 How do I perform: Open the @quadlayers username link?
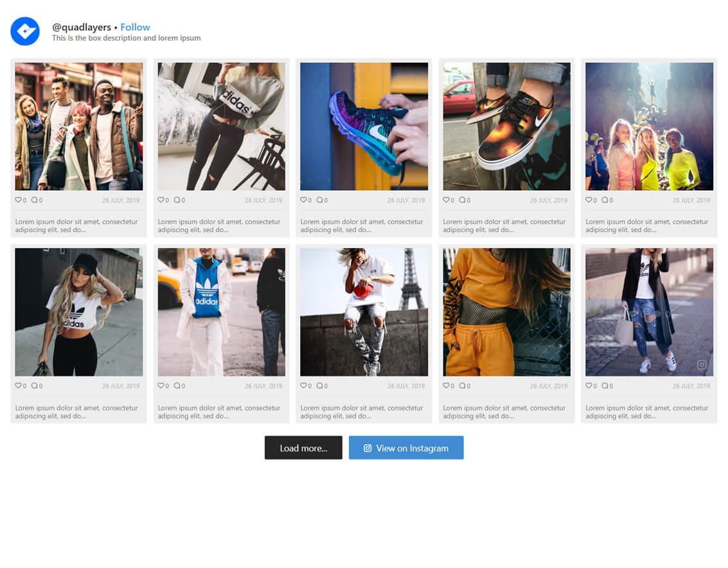(x=82, y=27)
